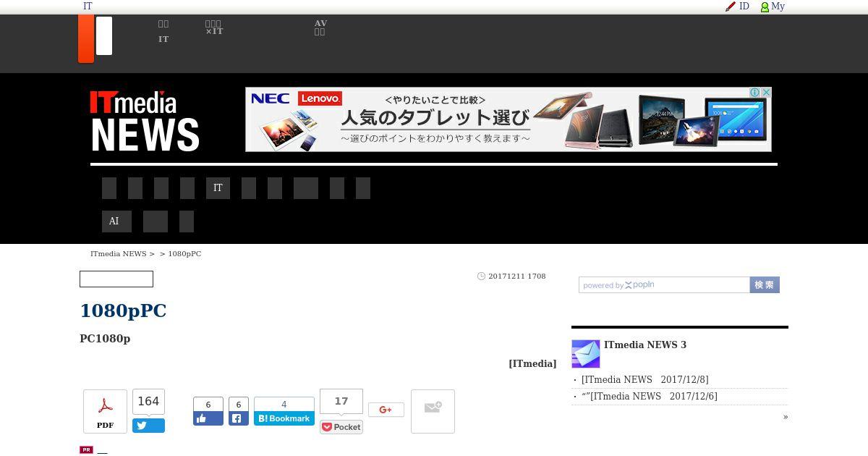868x456 pixels.
Task: Click the PR badge below share buttons
Action: click(86, 449)
